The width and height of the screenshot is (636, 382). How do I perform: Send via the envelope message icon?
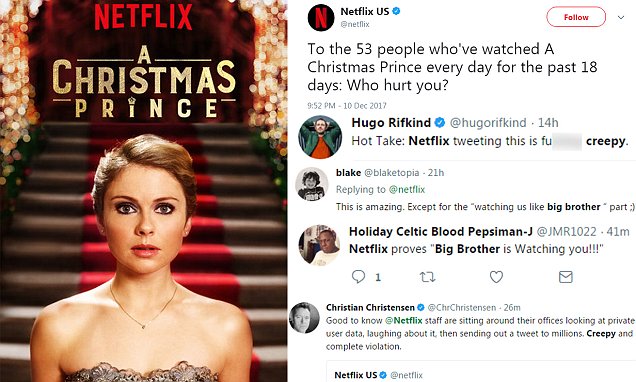coord(565,277)
